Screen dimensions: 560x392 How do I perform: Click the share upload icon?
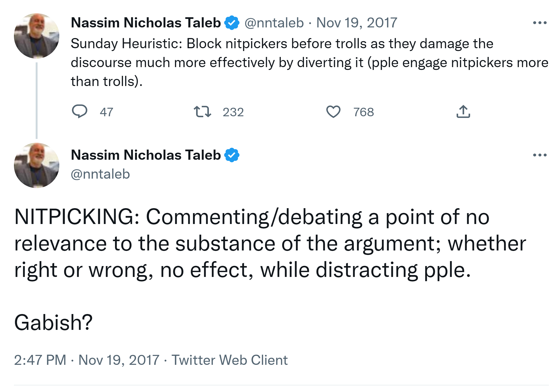463,112
